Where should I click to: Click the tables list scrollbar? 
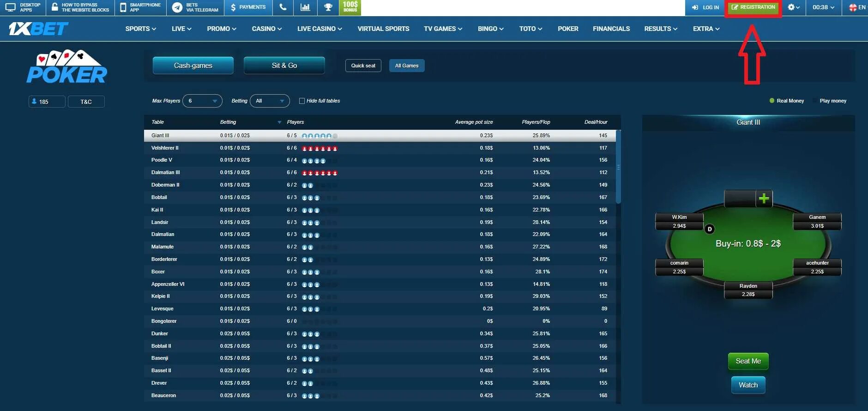coord(618,167)
